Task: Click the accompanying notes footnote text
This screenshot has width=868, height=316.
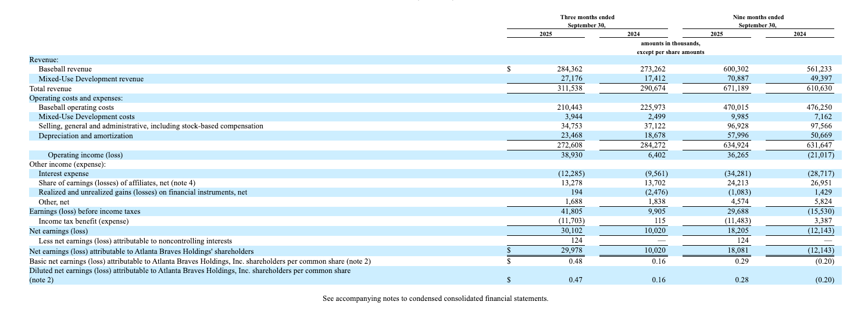Action: pyautogui.click(x=435, y=299)
